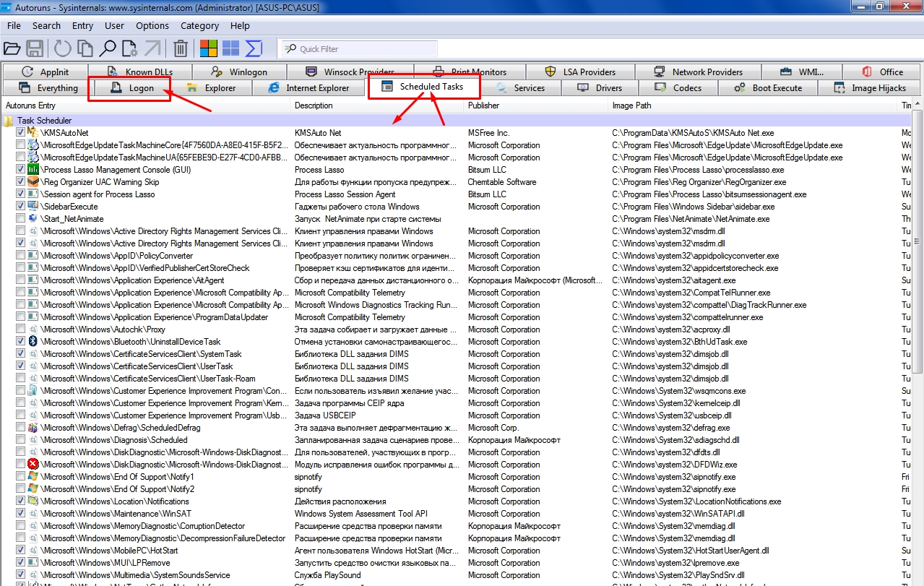Click the green Process Lasso Management Console icon
This screenshot has width=924, height=586.
(x=33, y=170)
